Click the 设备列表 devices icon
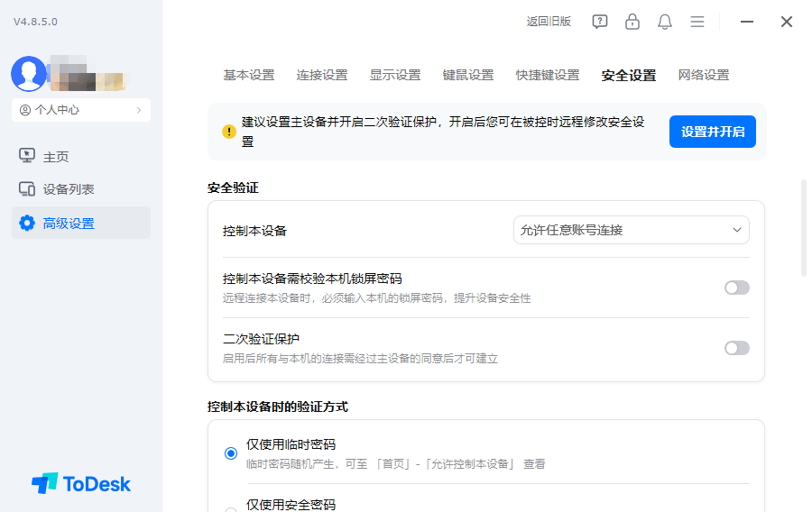The width and height of the screenshot is (812, 512). 27,189
